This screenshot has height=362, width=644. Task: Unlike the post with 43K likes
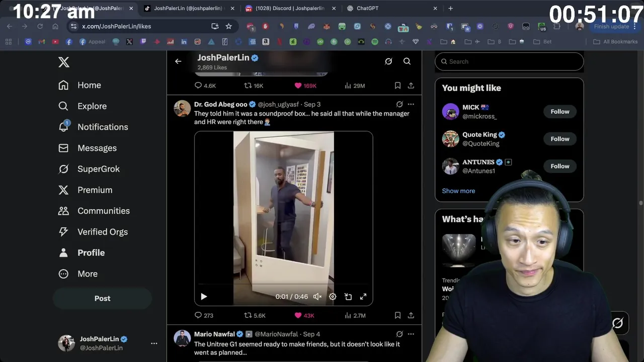[x=304, y=315]
